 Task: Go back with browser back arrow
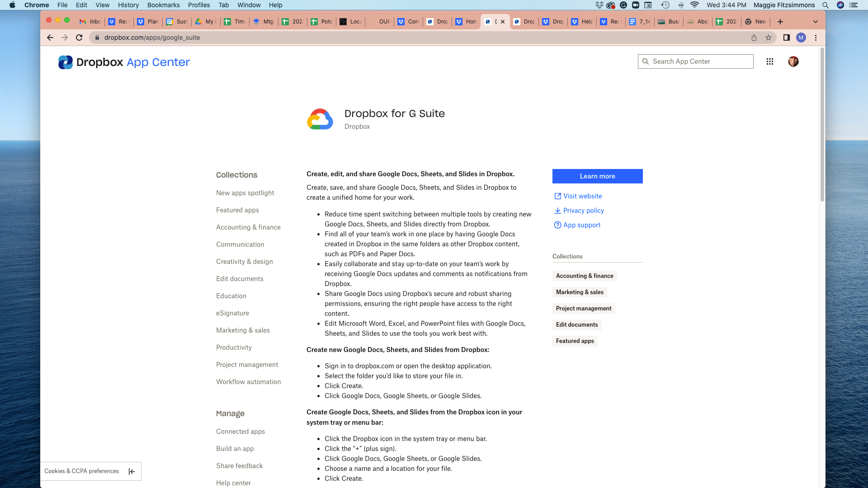[x=50, y=38]
